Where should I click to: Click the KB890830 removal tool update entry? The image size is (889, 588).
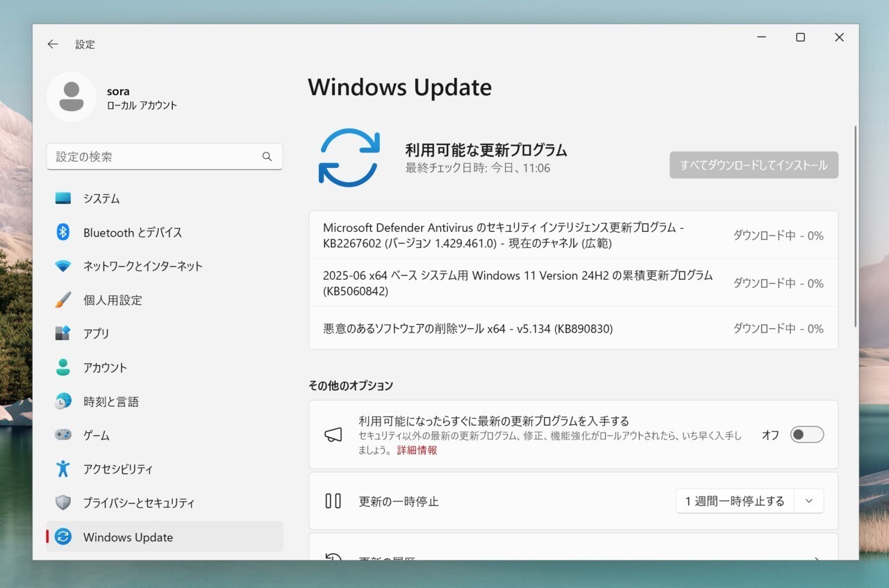574,328
